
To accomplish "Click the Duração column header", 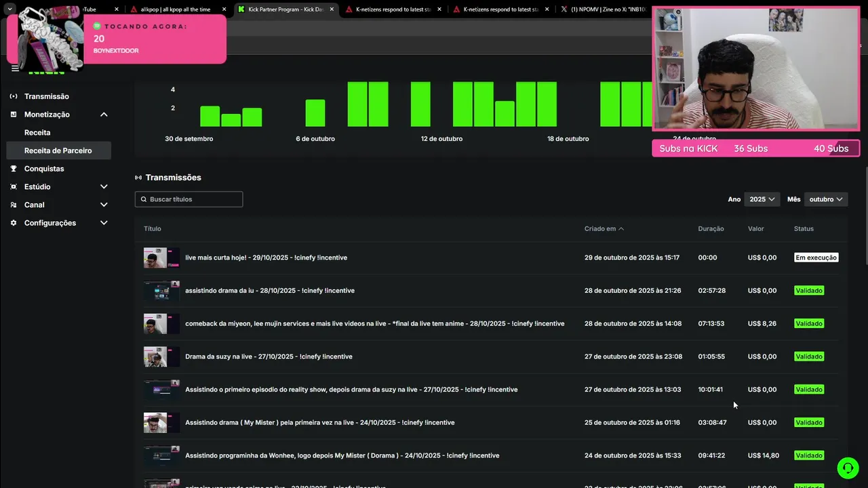I will [x=711, y=228].
